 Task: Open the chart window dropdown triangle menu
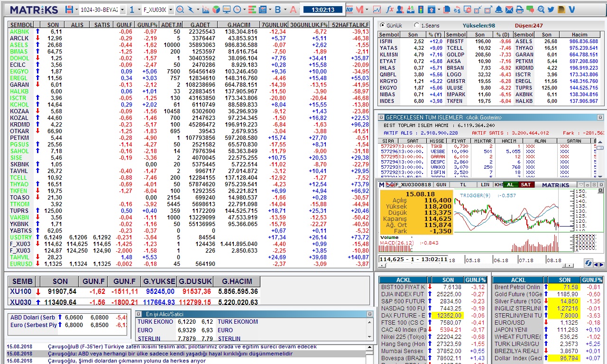(x=580, y=184)
